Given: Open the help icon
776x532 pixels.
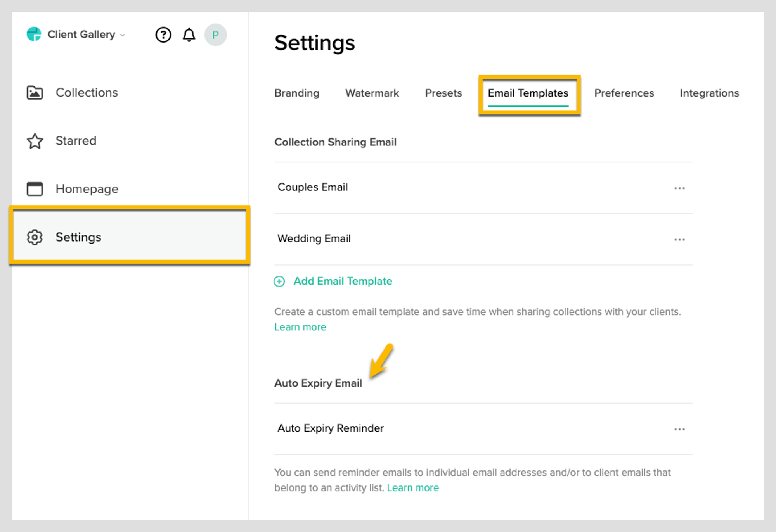Looking at the screenshot, I should (x=163, y=35).
